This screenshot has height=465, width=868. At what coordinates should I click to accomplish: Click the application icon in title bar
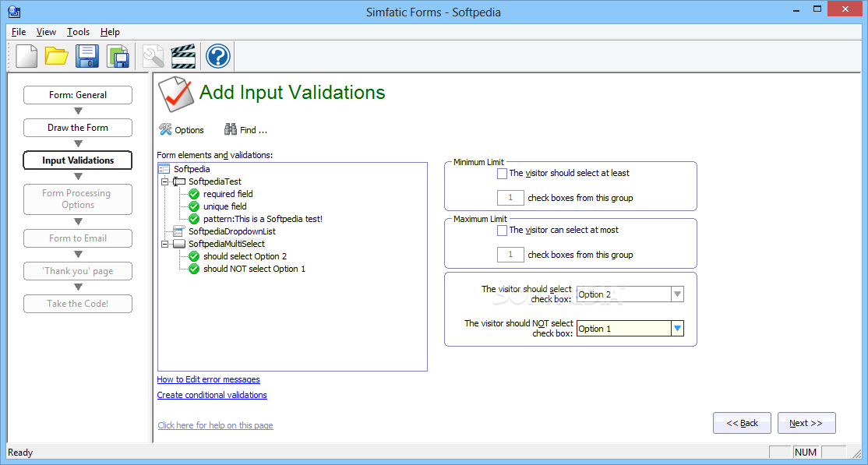click(x=15, y=11)
